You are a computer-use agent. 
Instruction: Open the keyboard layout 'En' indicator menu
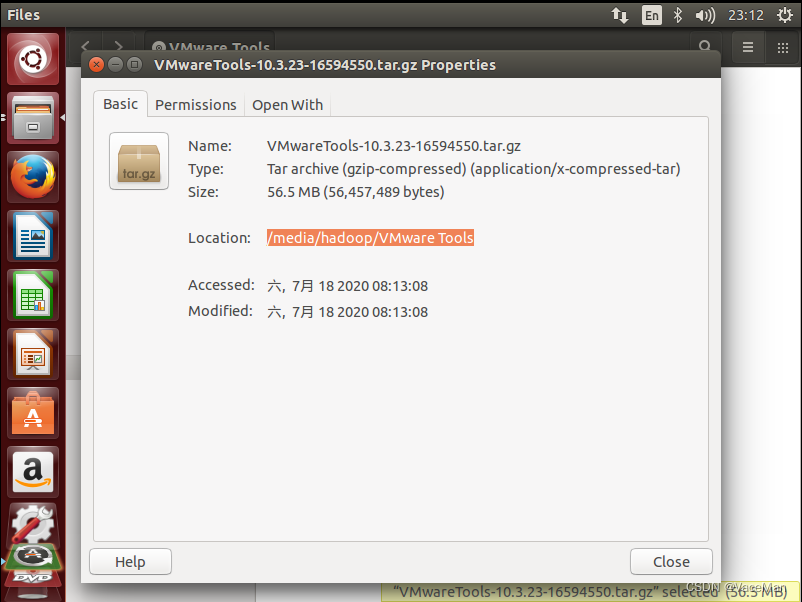651,15
